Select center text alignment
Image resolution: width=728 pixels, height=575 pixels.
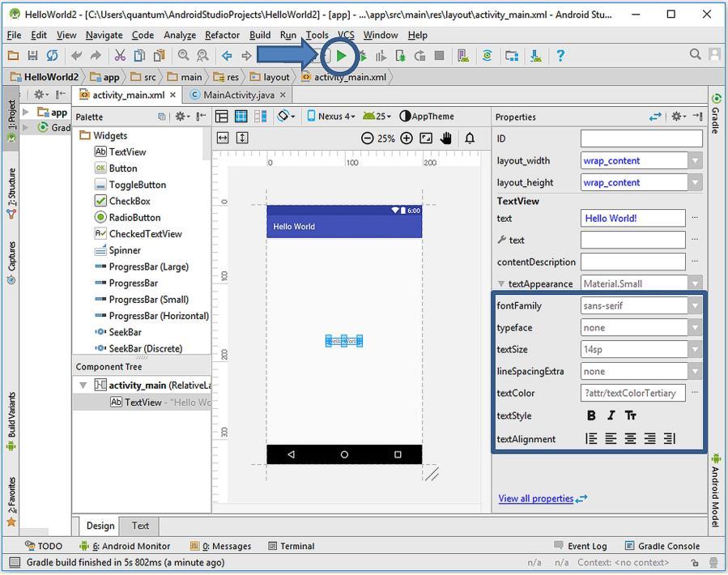[x=630, y=438]
